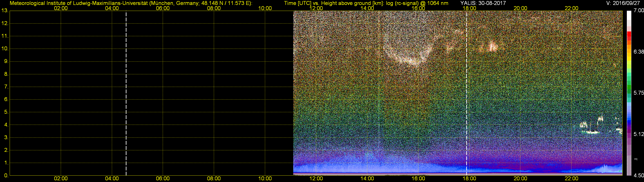The width and height of the screenshot is (644, 182).
Task: Select the height axis label '8.'
Action: coord(6,74)
